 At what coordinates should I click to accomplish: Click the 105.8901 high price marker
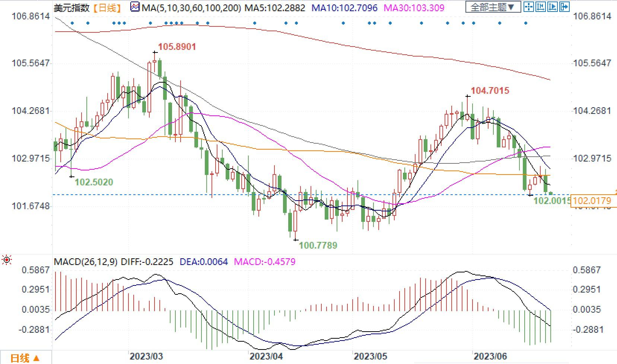[x=177, y=47]
